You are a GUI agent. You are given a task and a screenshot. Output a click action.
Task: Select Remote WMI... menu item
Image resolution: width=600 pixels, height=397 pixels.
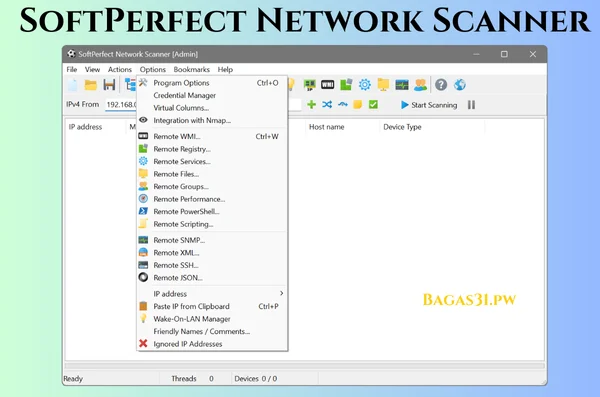click(x=212, y=136)
